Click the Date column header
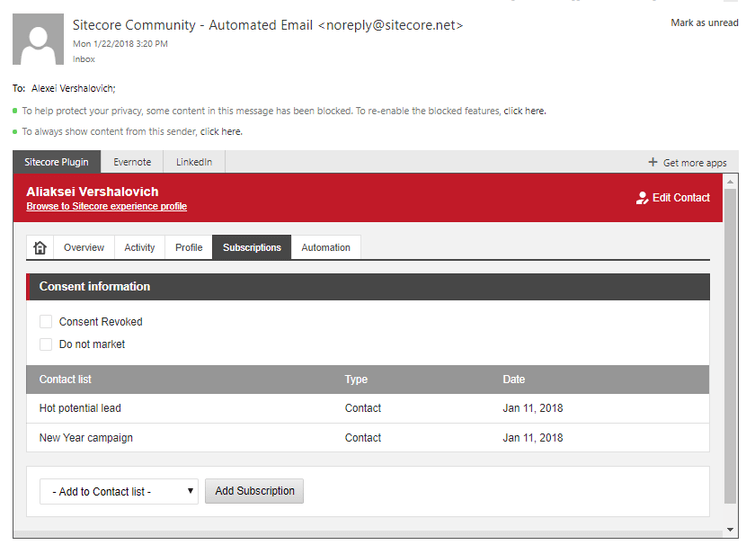This screenshot has width=746, height=545. 514,380
